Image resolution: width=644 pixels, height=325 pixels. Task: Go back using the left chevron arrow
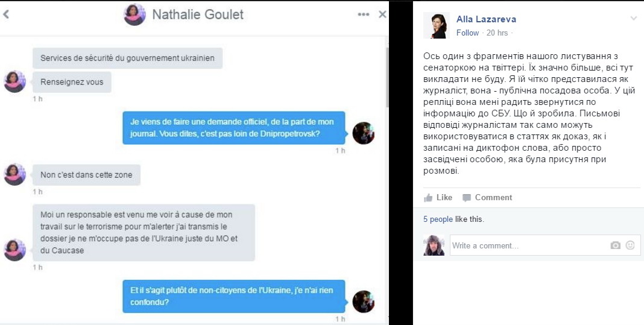(x=6, y=14)
